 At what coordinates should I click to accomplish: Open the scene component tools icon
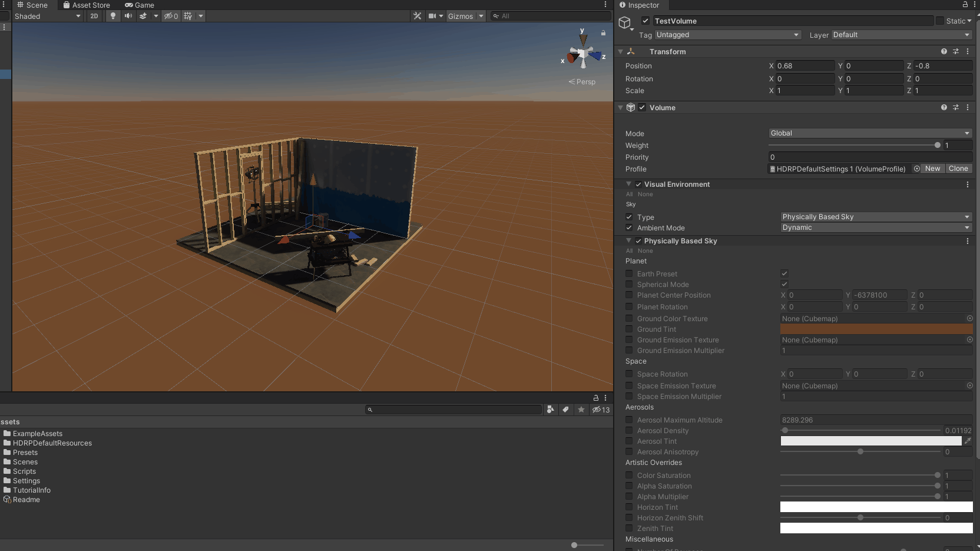point(418,16)
